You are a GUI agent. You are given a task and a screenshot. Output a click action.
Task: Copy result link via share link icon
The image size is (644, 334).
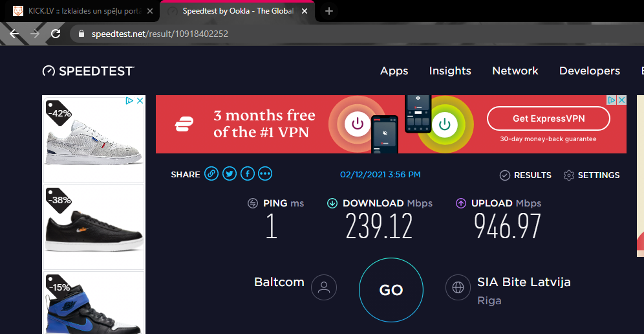(x=211, y=174)
